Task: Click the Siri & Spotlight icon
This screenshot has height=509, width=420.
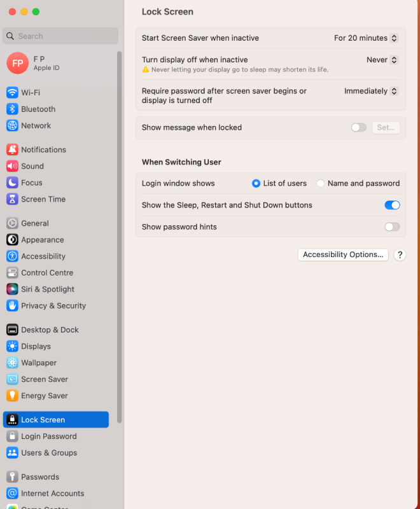Action: (12, 289)
